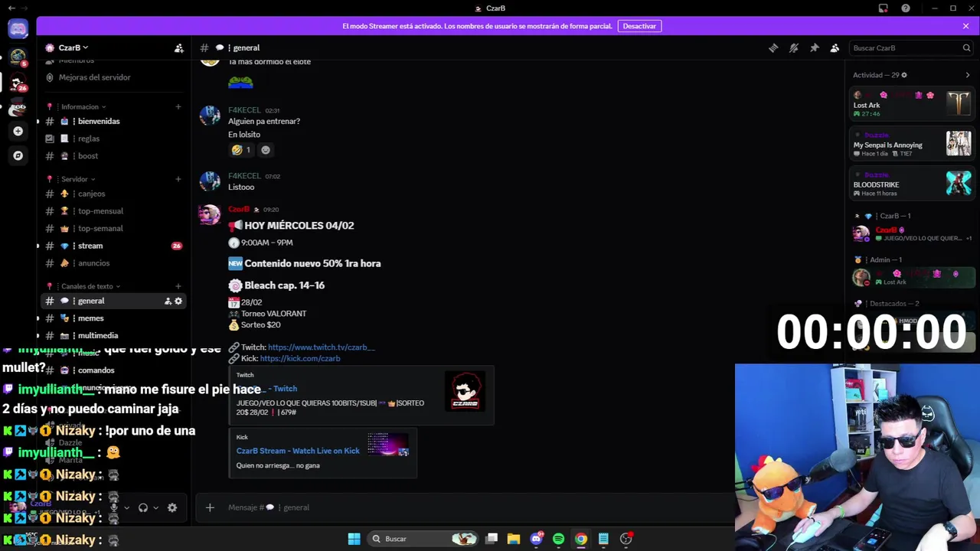Expand Actividad panel chevron arrow
The width and height of the screenshot is (980, 551).
click(967, 75)
